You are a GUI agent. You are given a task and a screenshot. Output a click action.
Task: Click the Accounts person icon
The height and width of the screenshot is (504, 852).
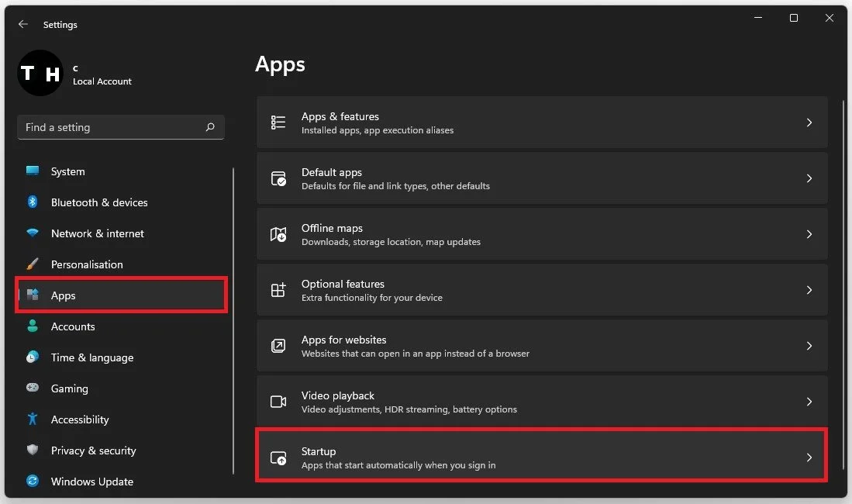[33, 326]
